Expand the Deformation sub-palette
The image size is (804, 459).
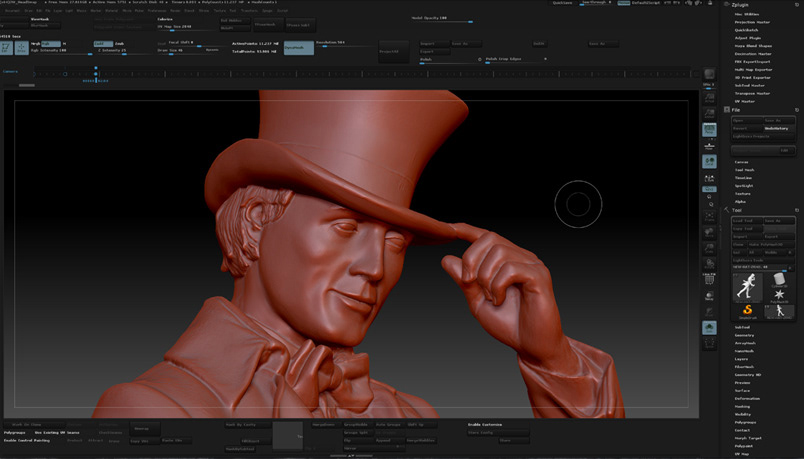(747, 398)
